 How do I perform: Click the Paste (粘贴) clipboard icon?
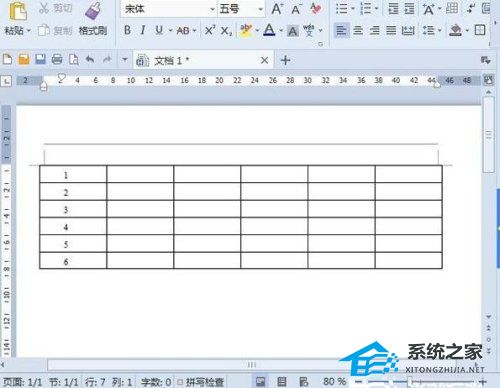18,11
